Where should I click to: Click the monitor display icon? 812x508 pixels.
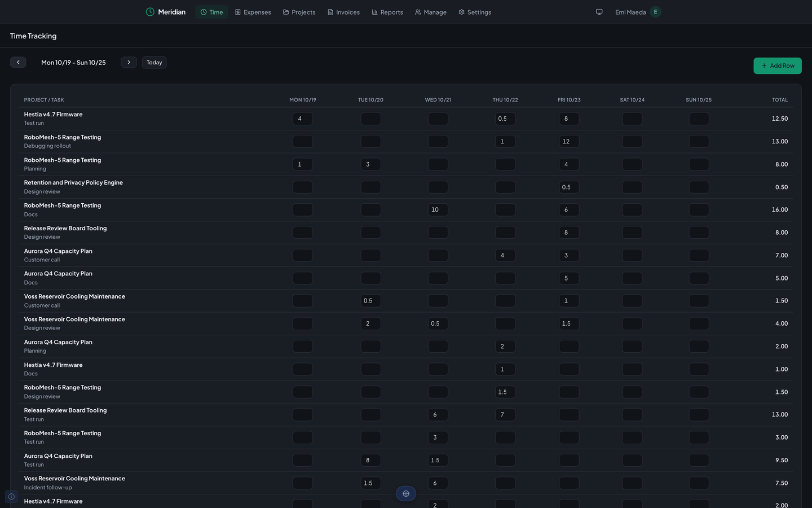click(599, 12)
